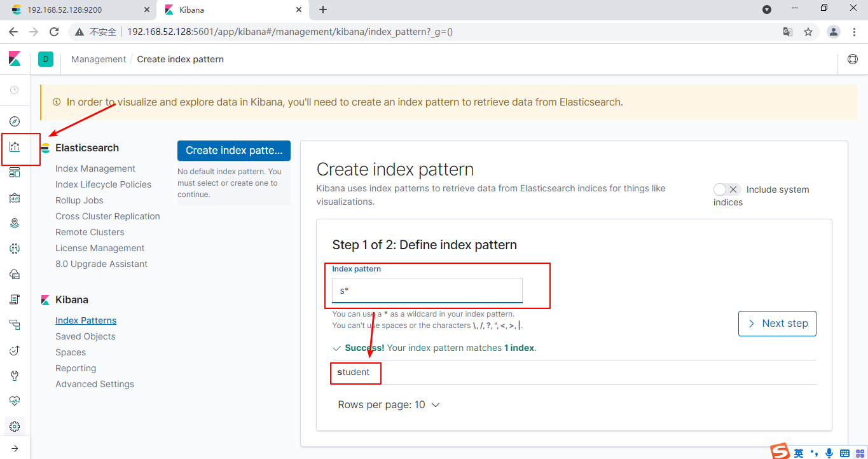
Task: Open Discover compass icon in sidebar
Action: tap(15, 121)
